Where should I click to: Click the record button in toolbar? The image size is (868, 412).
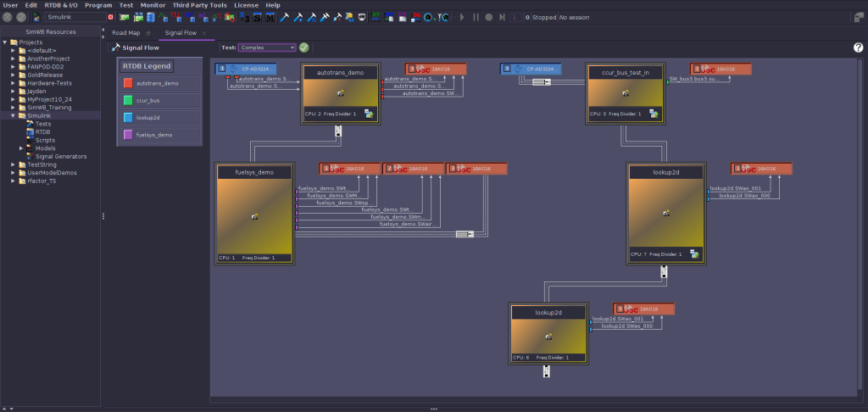489,17
